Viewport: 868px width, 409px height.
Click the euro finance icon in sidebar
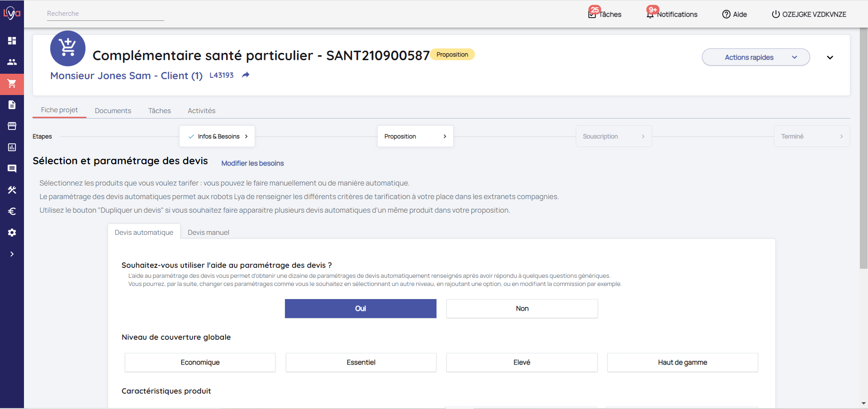click(12, 211)
